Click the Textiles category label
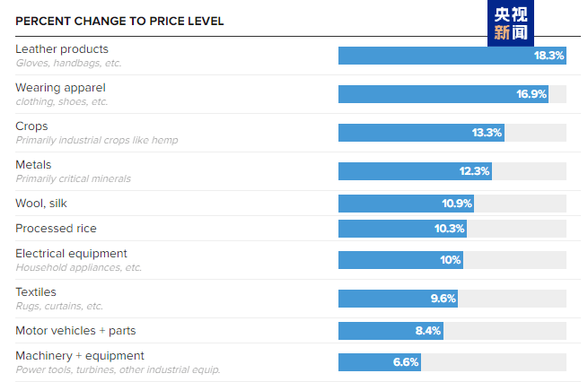588x382 pixels. pos(36,292)
